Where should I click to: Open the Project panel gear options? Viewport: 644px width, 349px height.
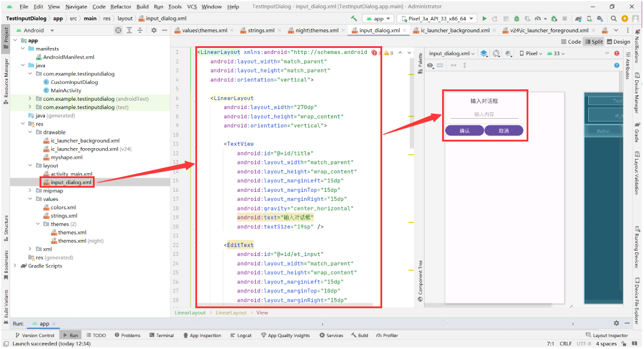(154, 31)
